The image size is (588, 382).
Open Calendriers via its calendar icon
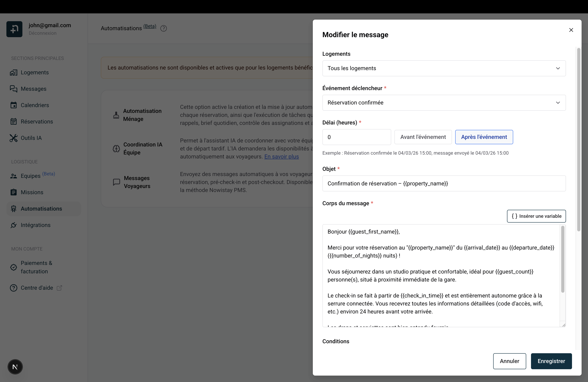coord(14,105)
